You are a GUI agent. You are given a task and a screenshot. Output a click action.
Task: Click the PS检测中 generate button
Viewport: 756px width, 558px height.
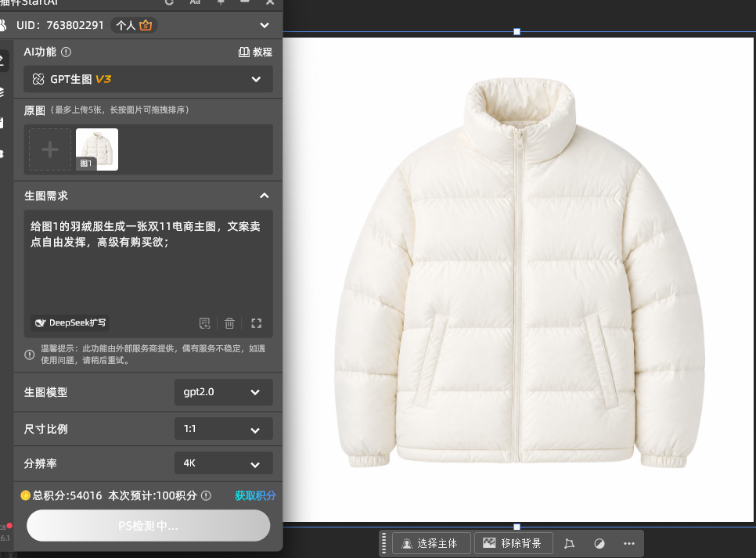pos(148,526)
